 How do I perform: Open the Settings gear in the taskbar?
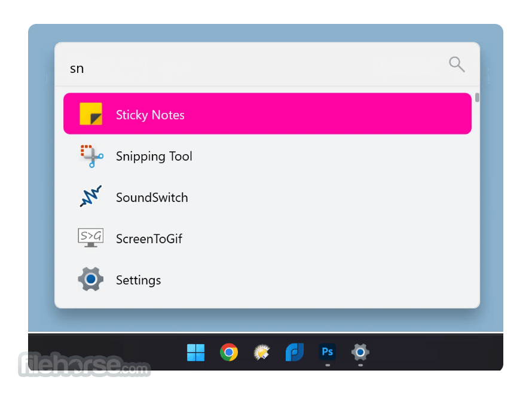pyautogui.click(x=360, y=353)
